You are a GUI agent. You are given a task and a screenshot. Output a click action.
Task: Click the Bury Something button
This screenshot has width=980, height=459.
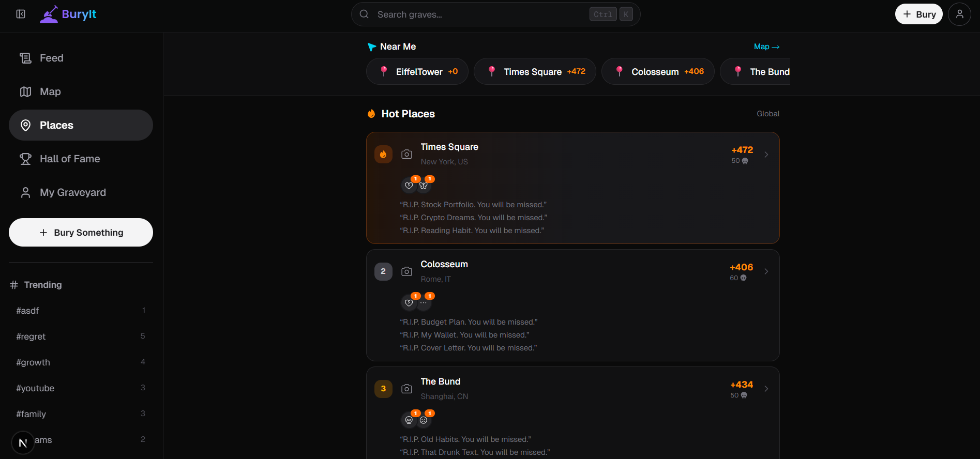(81, 233)
